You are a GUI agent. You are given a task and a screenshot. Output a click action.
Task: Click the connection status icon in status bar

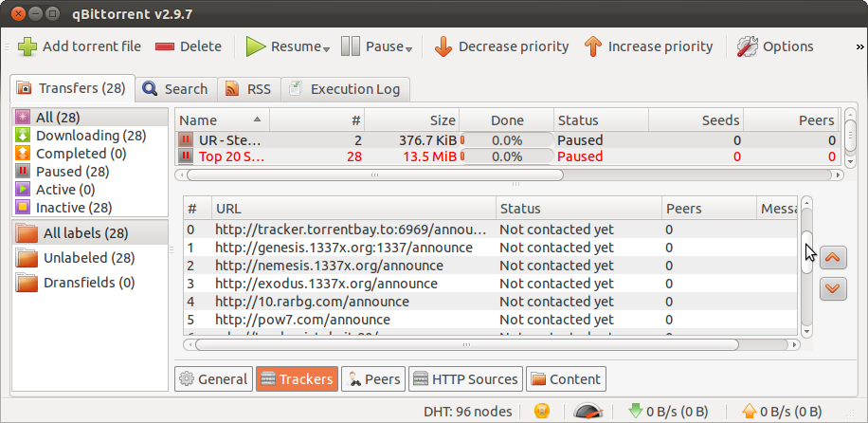click(542, 411)
